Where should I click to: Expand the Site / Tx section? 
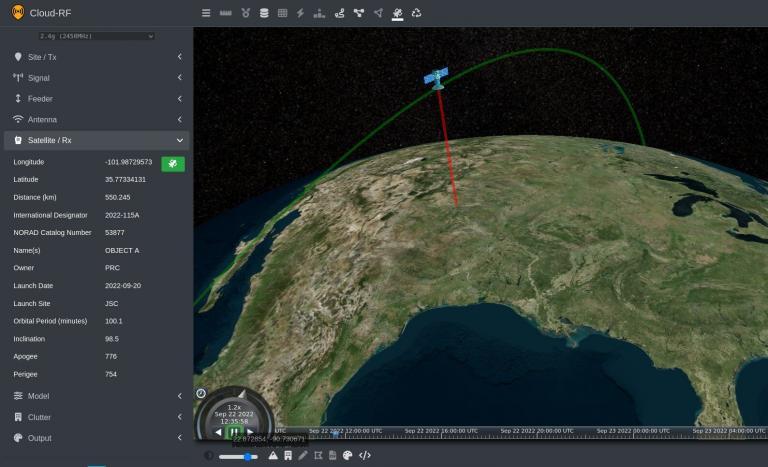click(96, 57)
